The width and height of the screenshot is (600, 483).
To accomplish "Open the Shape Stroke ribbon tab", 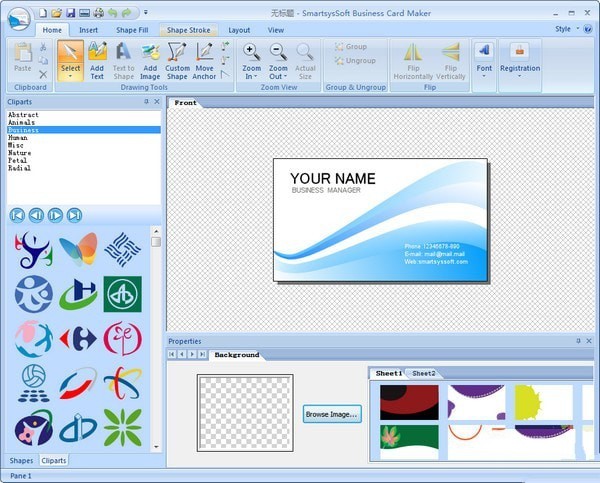I will click(188, 30).
